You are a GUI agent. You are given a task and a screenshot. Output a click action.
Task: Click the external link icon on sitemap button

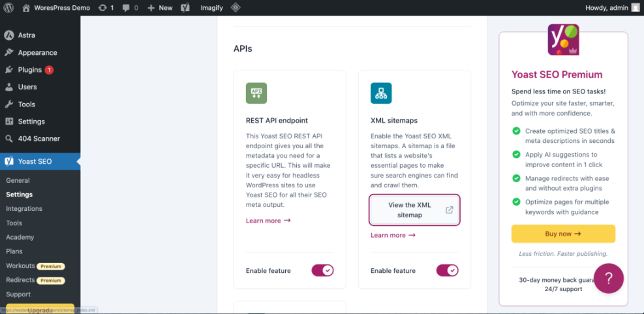coord(450,210)
